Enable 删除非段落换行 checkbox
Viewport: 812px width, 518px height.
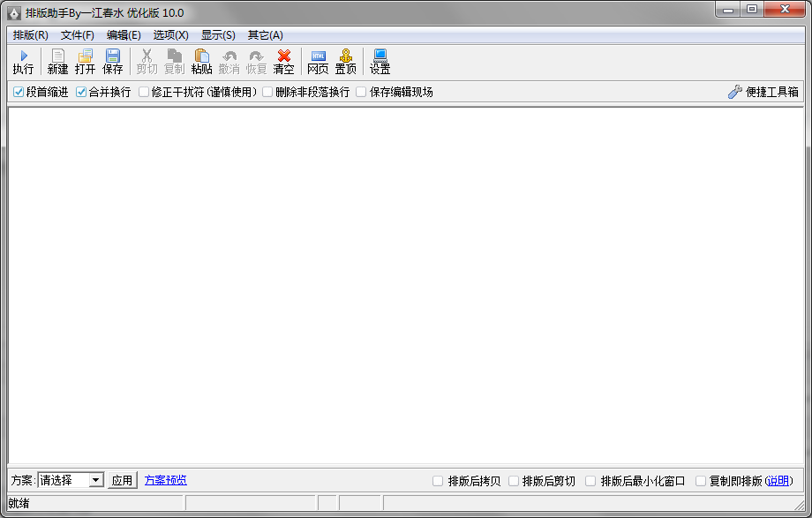pyautogui.click(x=267, y=92)
